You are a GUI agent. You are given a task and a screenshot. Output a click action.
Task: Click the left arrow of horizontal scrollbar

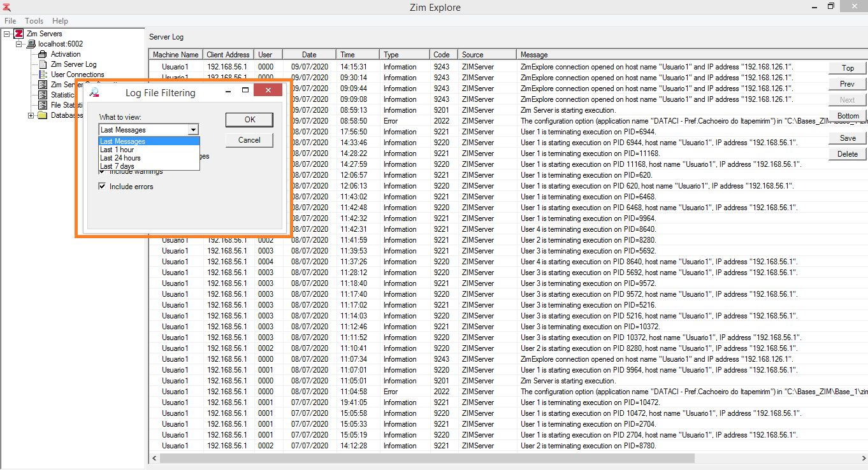pyautogui.click(x=154, y=458)
